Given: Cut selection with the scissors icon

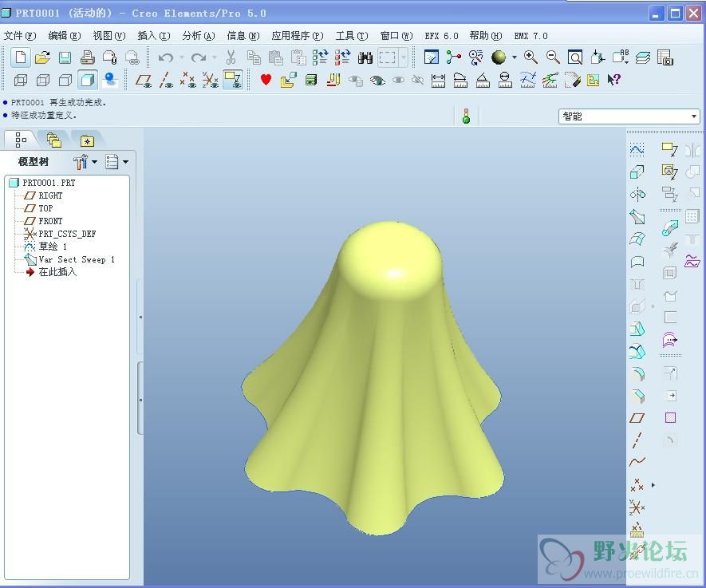Looking at the screenshot, I should point(231,57).
